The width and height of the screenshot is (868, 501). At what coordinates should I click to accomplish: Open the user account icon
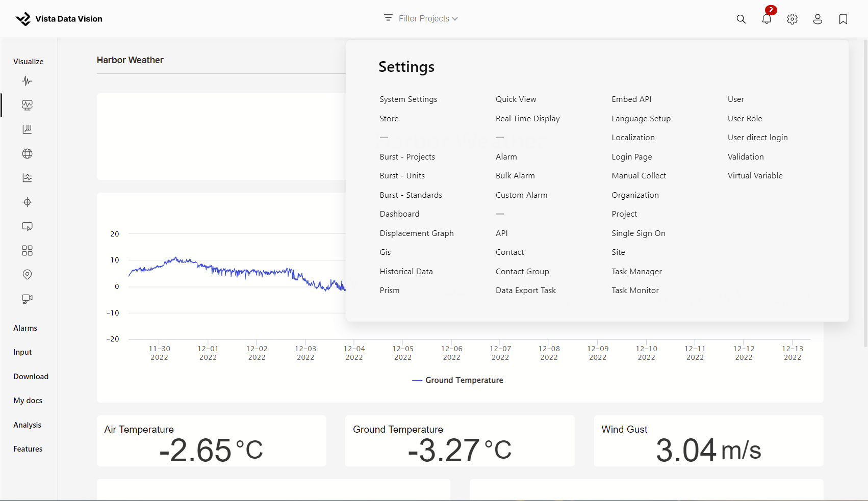point(818,19)
